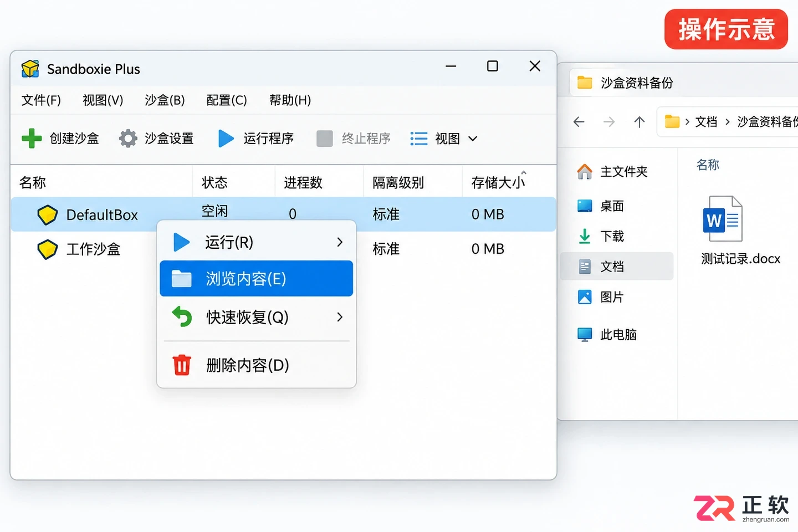
Task: Click the gray Terminate Program stop icon
Action: coord(325,139)
